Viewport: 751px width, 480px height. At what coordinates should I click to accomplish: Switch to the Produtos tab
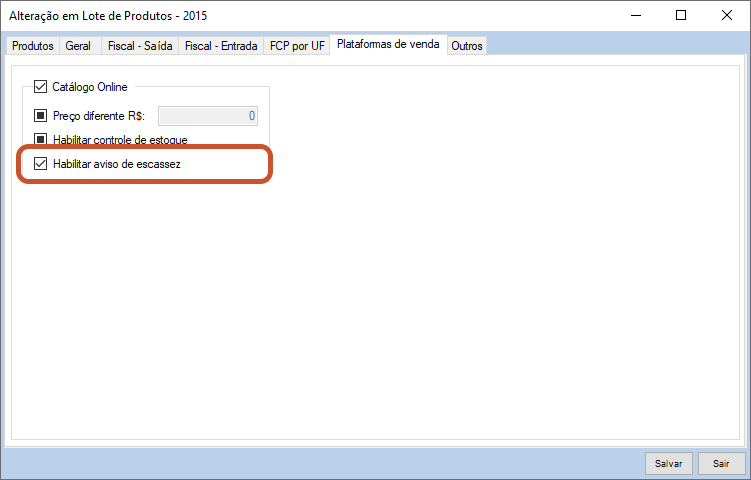33,46
